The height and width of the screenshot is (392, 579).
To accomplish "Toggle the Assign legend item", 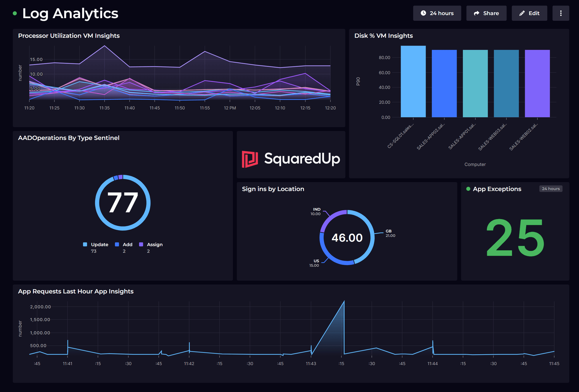I will click(x=154, y=245).
